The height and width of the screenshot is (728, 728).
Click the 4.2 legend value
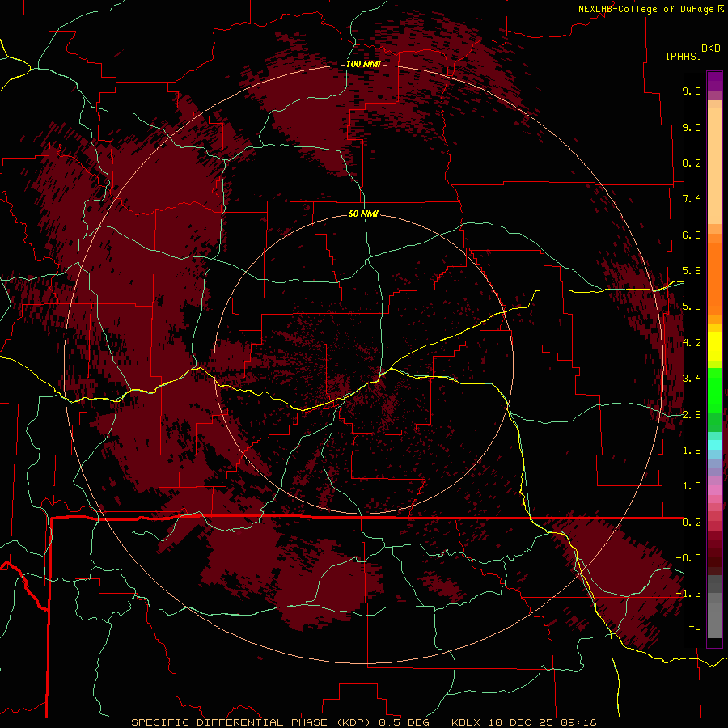(x=692, y=343)
